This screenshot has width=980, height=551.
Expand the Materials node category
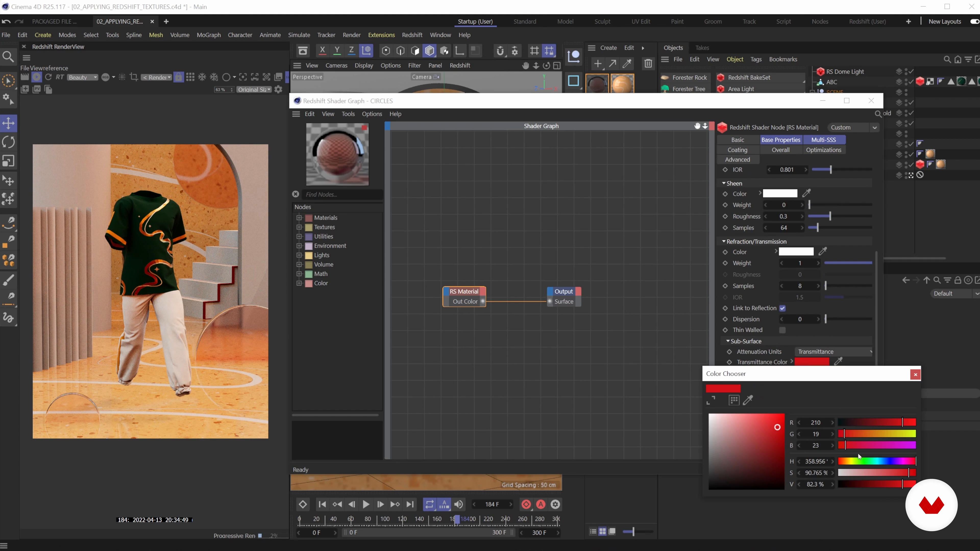(x=299, y=218)
